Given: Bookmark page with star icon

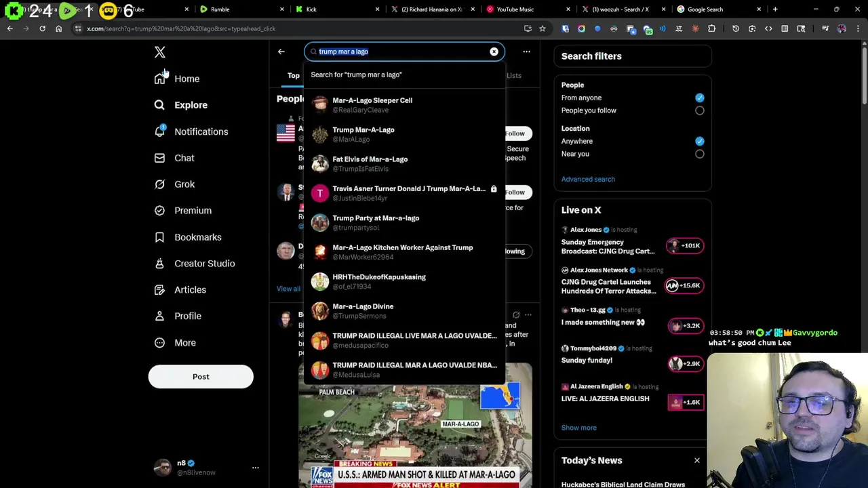Looking at the screenshot, I should pyautogui.click(x=542, y=28).
